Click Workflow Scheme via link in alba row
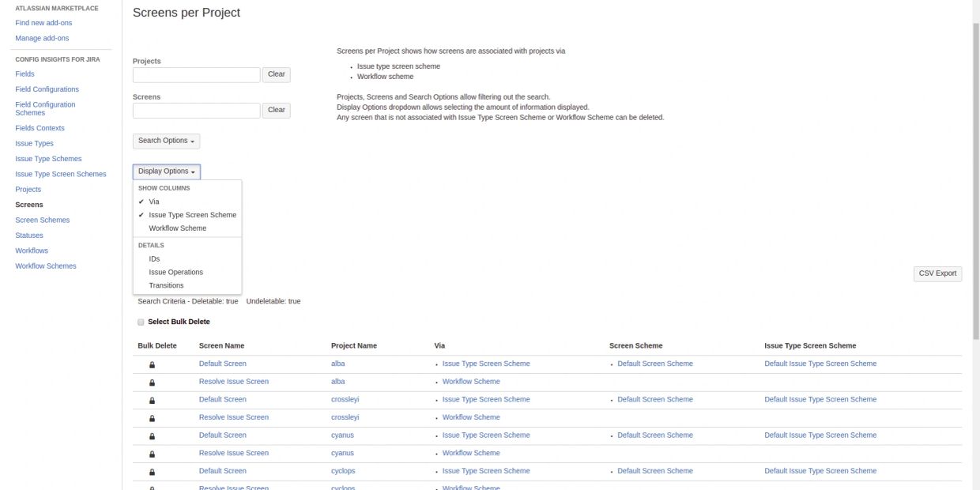Screen dimensions: 980x490 point(471,382)
